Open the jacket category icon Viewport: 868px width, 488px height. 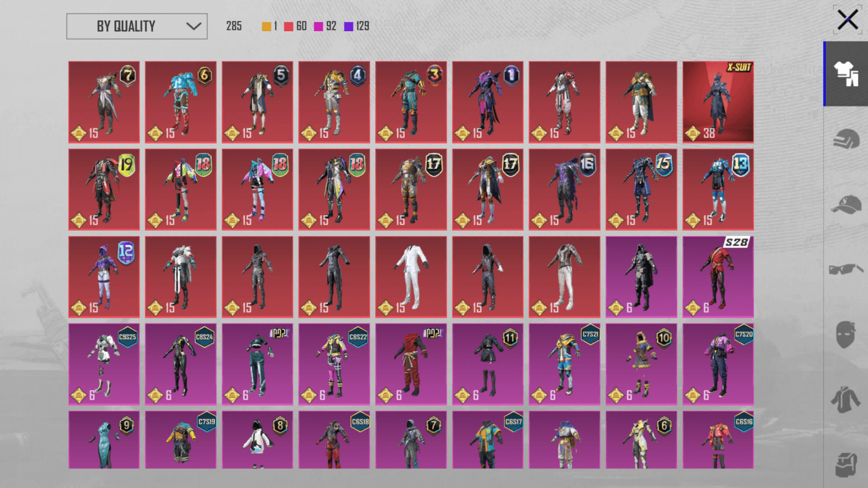point(846,400)
